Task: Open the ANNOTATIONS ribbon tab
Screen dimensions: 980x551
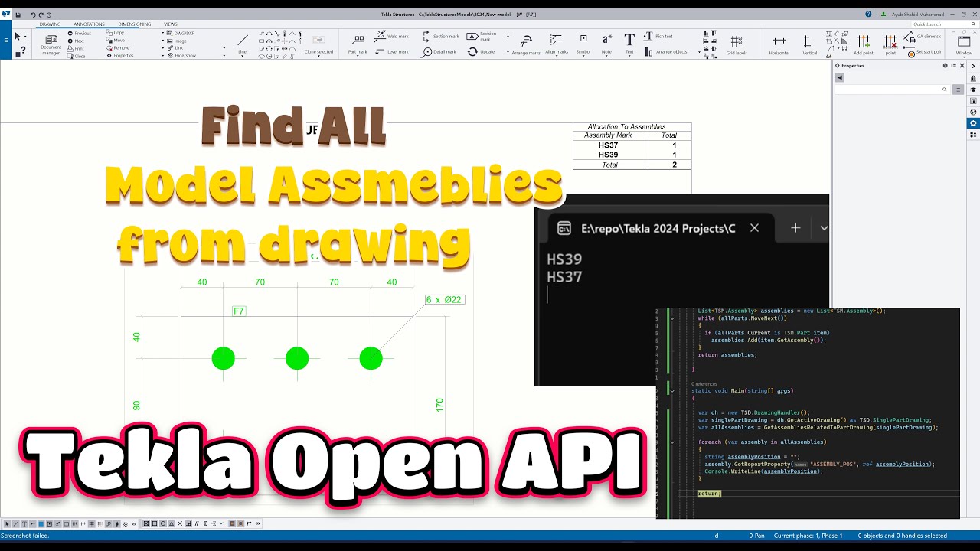Action: (90, 24)
